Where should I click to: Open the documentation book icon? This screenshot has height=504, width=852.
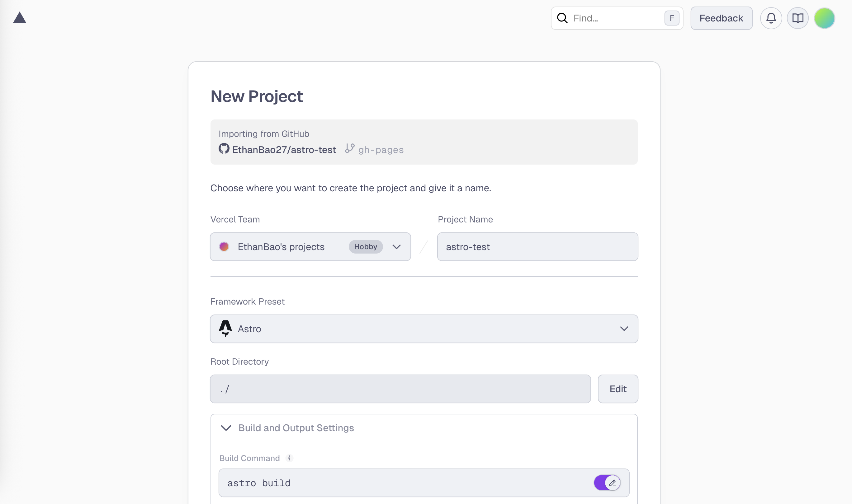797,18
